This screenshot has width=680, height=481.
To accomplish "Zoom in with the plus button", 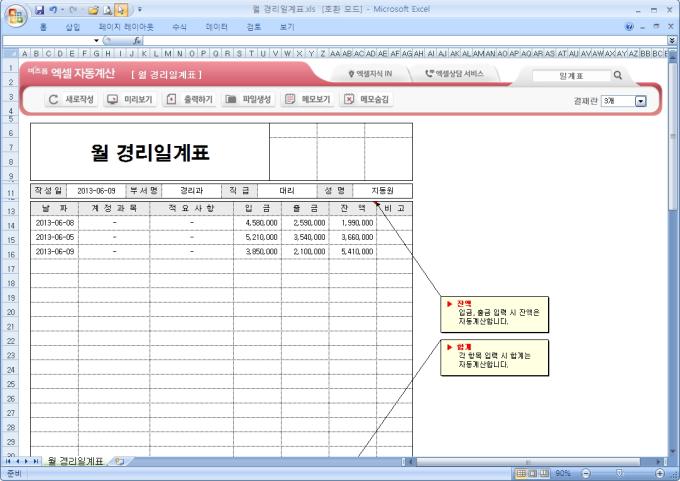I will click(660, 473).
